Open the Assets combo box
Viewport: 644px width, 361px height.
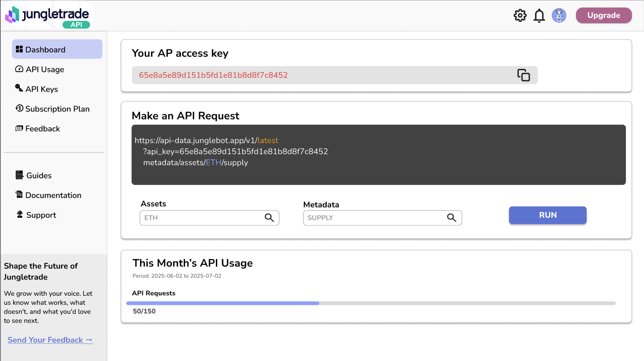click(200, 218)
